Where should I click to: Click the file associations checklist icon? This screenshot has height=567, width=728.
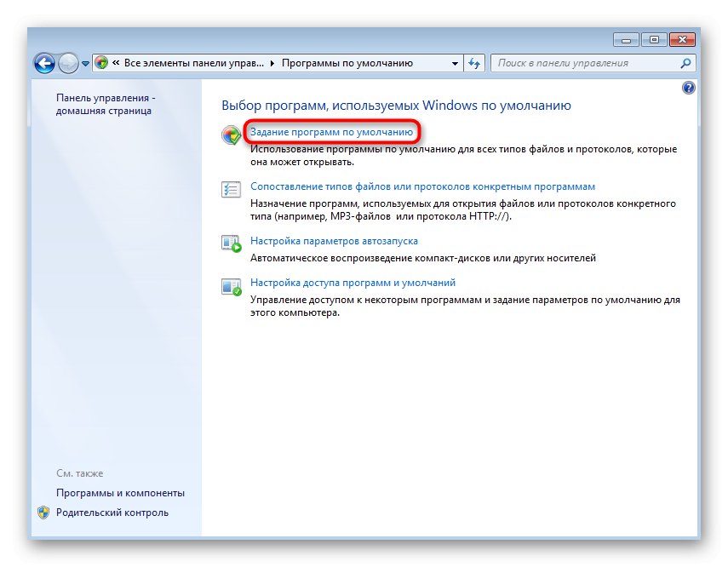coord(231,190)
